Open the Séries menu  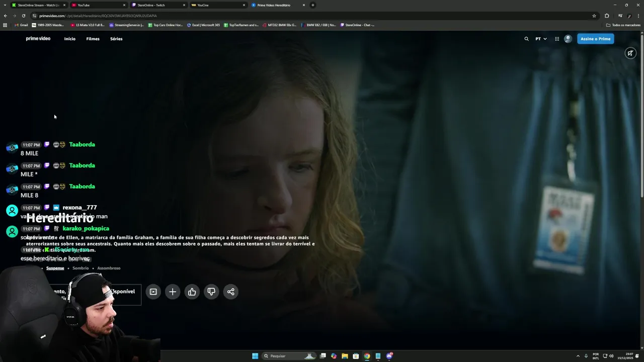(116, 39)
